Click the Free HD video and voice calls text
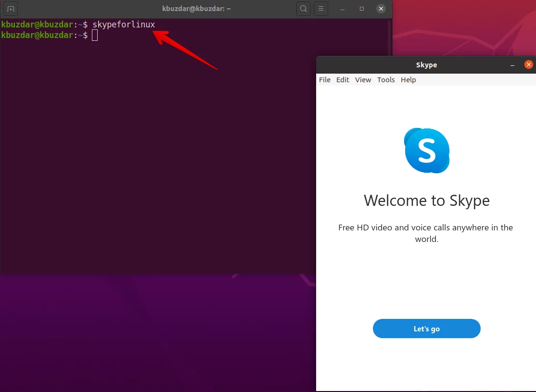 click(x=426, y=233)
